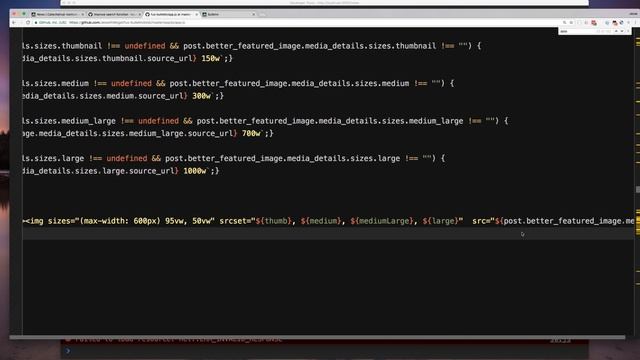Screen dimensions: 640x360
Task: Click the sizes.large undefined condition line
Action: pos(234,158)
